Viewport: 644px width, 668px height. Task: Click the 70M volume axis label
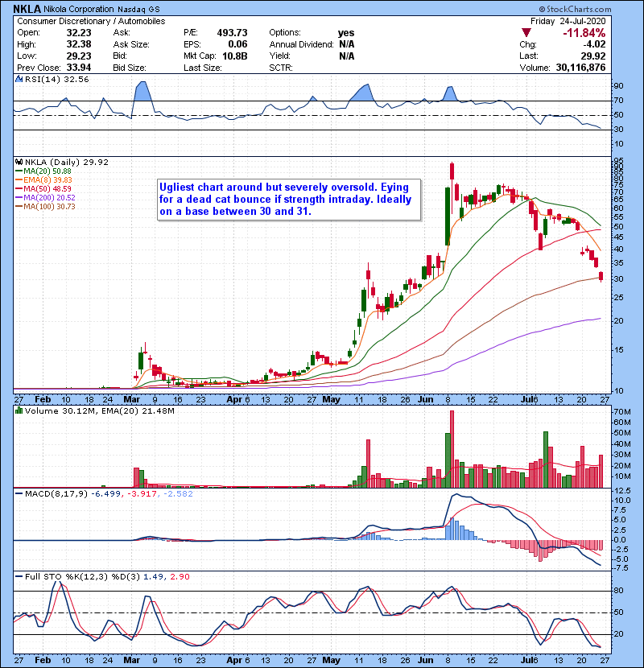point(621,411)
